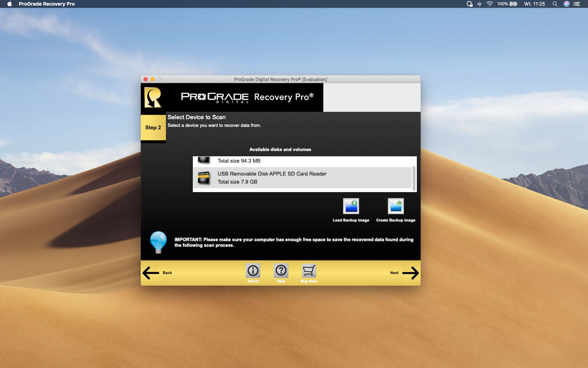Close the ProGrade Recovery Pro window

coord(146,79)
